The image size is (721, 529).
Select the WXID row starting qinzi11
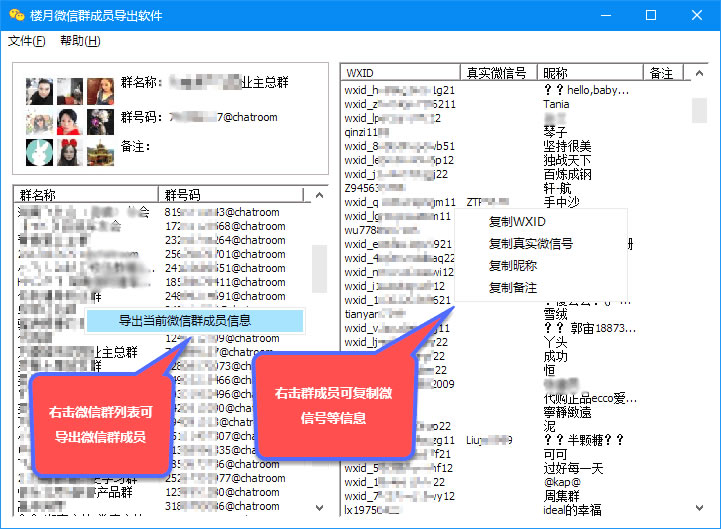[366, 132]
